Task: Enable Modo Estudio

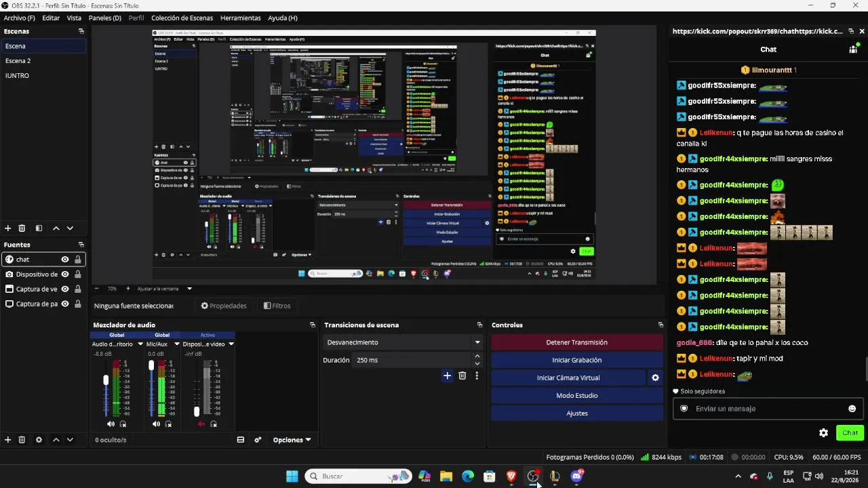Action: 576,395
